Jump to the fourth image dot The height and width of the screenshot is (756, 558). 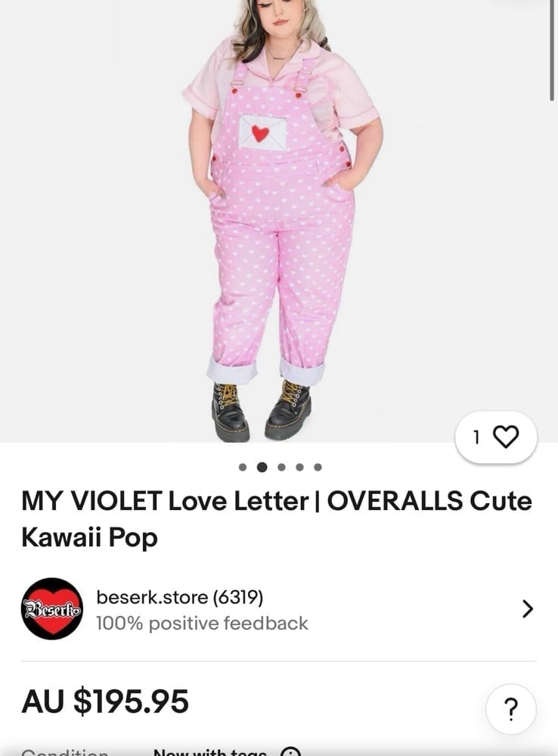pos(299,467)
